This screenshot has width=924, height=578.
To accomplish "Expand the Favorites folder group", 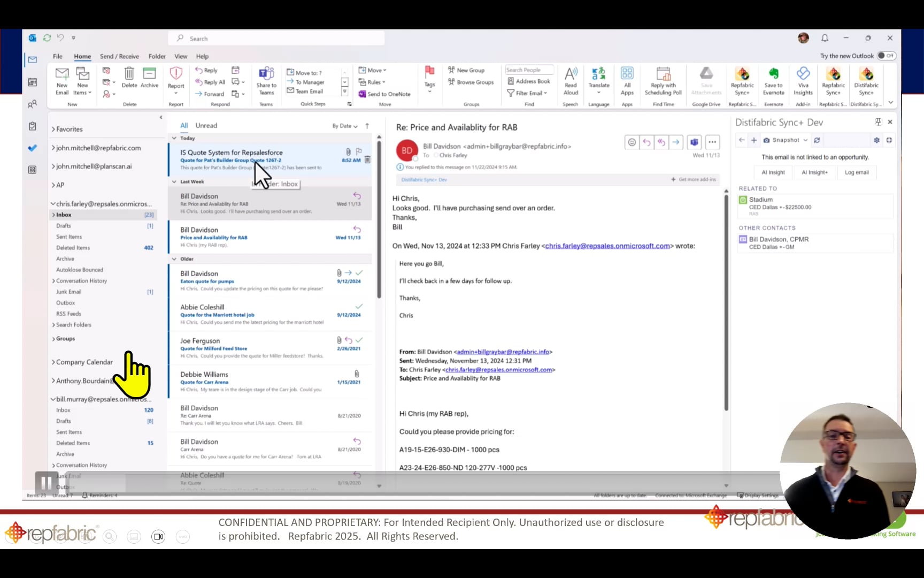I will 67,129.
